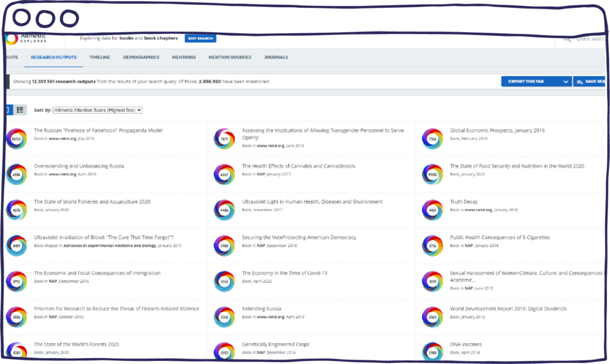The width and height of the screenshot is (610, 364).
Task: Switch to the Demographics tab
Action: [141, 57]
